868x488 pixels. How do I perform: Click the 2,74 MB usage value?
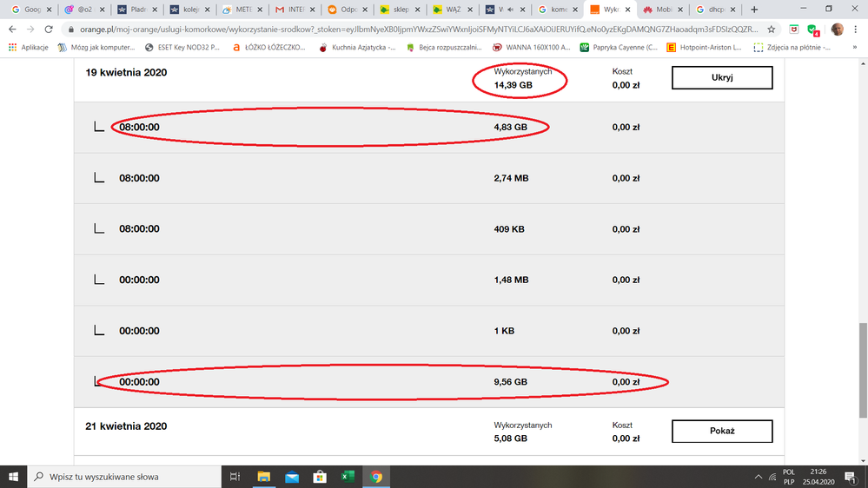(x=511, y=178)
